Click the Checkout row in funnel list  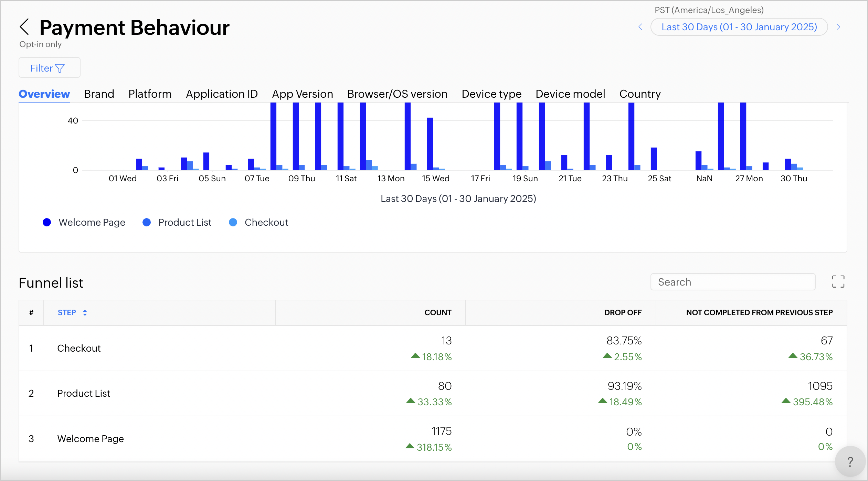click(x=79, y=348)
